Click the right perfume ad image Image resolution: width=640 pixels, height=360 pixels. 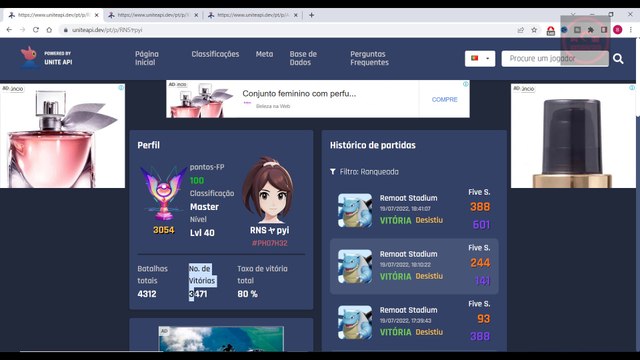pos(573,136)
